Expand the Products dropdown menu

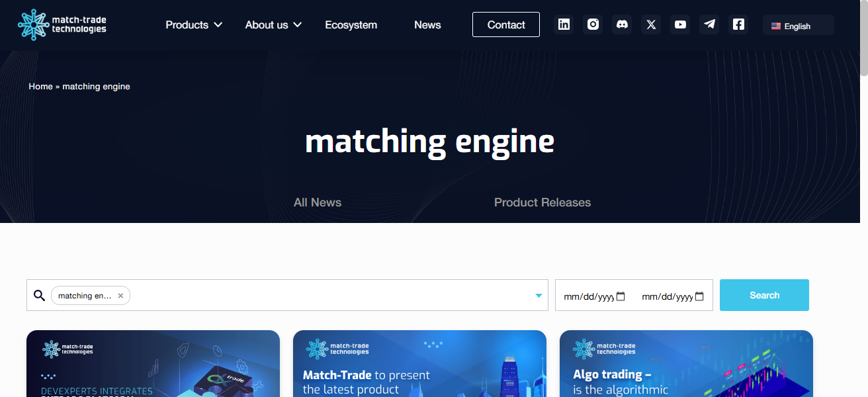(x=193, y=24)
